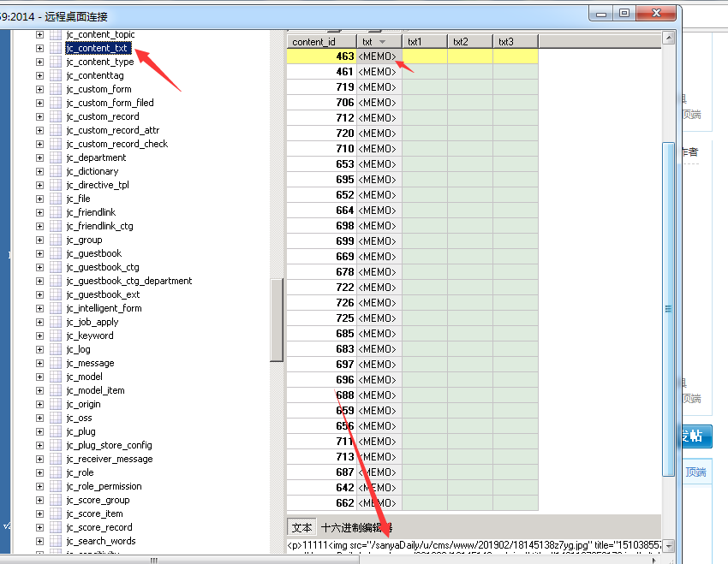Switch to the 文本 tab
Image resolution: width=728 pixels, height=564 pixels.
[x=301, y=528]
